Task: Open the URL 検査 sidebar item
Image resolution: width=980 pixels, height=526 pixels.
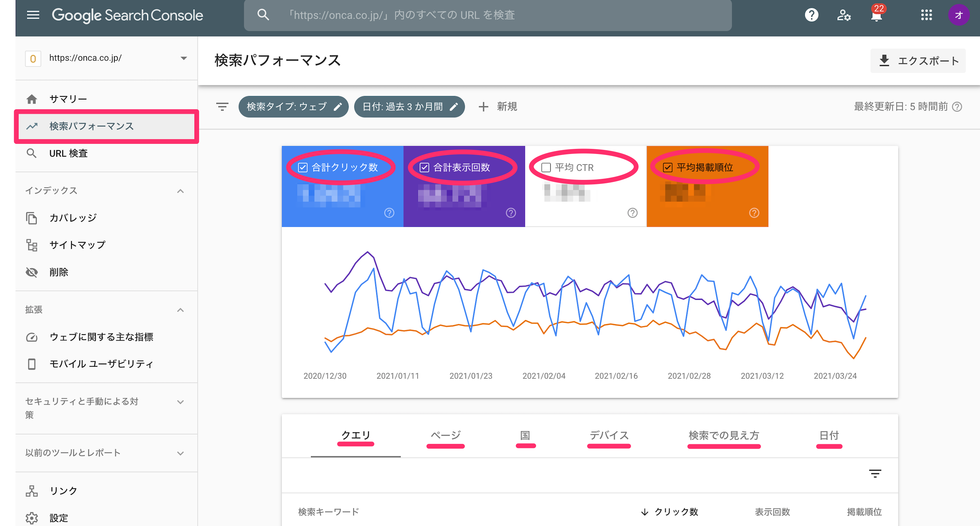Action: coord(107,153)
